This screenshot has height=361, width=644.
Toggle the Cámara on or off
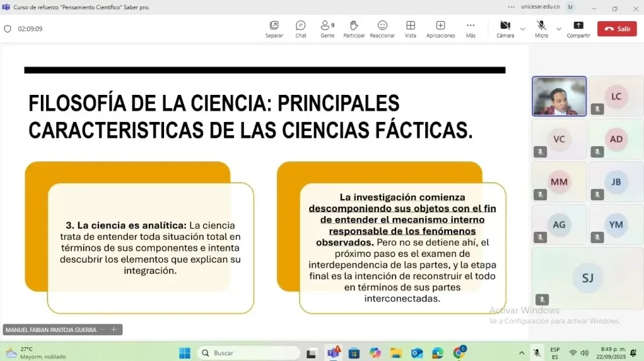click(x=505, y=29)
